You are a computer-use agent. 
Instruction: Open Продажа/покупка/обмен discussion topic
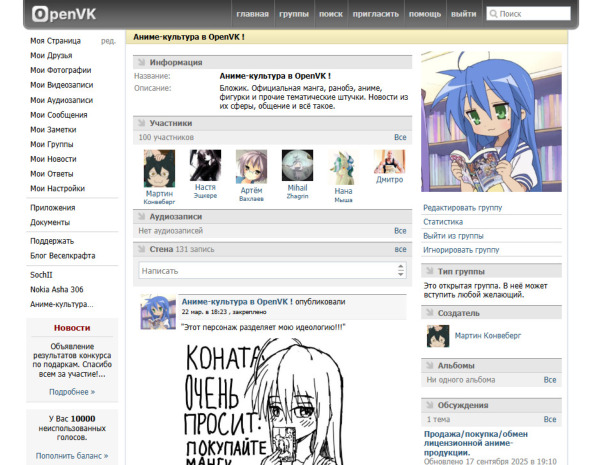(x=476, y=443)
